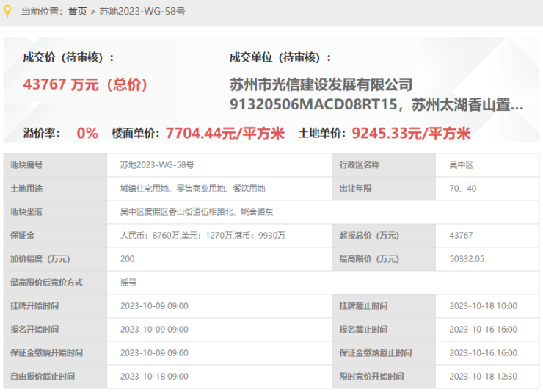Click the 摇号 bidding method cell
The image size is (543, 392).
(x=128, y=283)
